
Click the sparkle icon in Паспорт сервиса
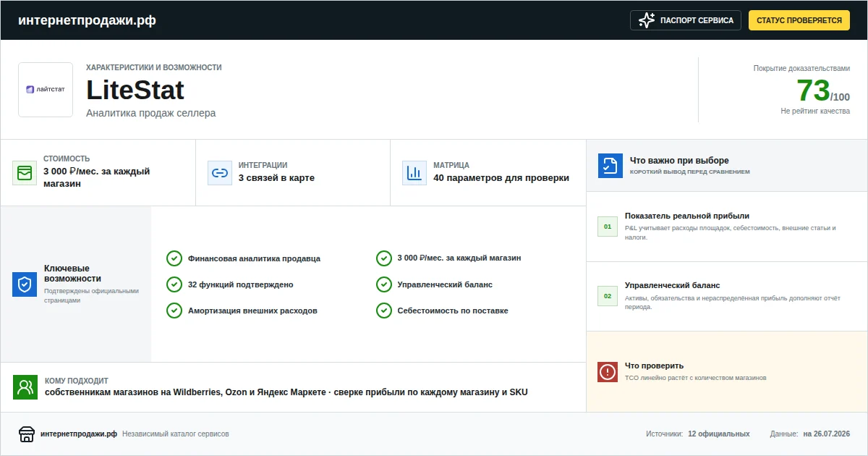647,20
